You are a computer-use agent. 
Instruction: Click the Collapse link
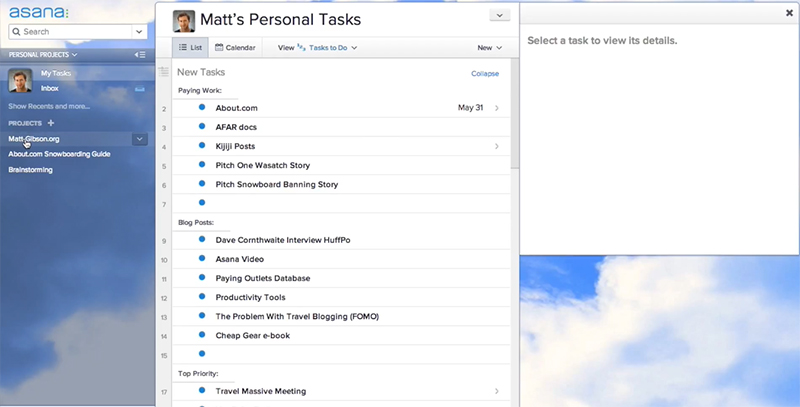pos(484,73)
